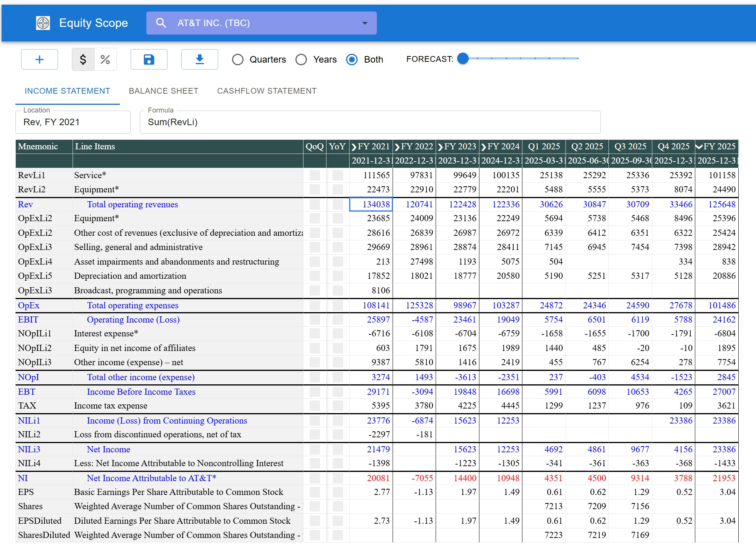756x551 pixels.
Task: Click the plus add button
Action: coord(40,60)
